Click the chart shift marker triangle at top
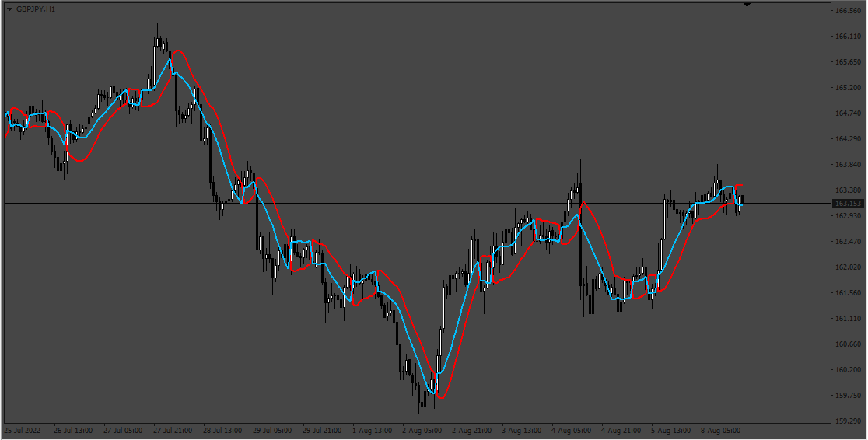The width and height of the screenshot is (868, 440). [x=747, y=5]
